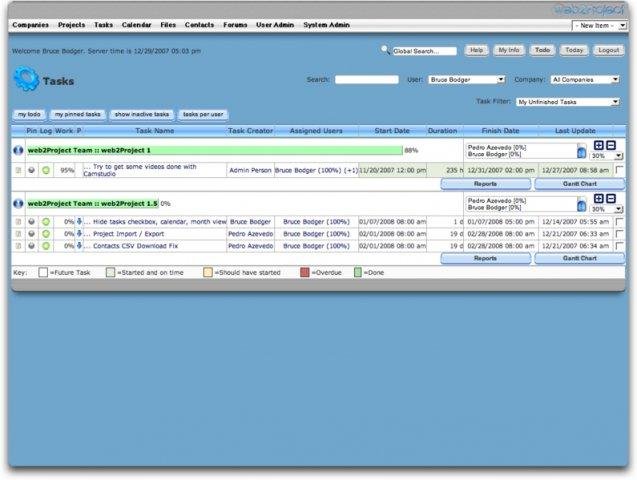637x480 pixels.
Task: Open the Companies menu
Action: (30, 25)
